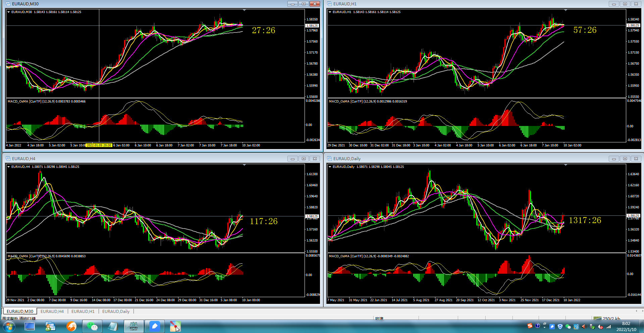Click the chart shift marker on H1 chart
The image size is (644, 333).
point(566,10)
